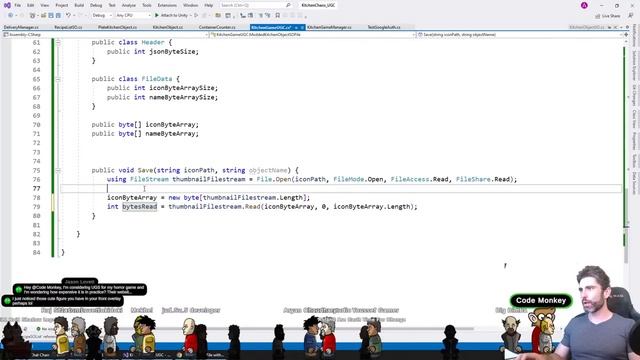The width and height of the screenshot is (640, 360).
Task: Click iconByteArraySize on line 66
Action: tap(181, 88)
